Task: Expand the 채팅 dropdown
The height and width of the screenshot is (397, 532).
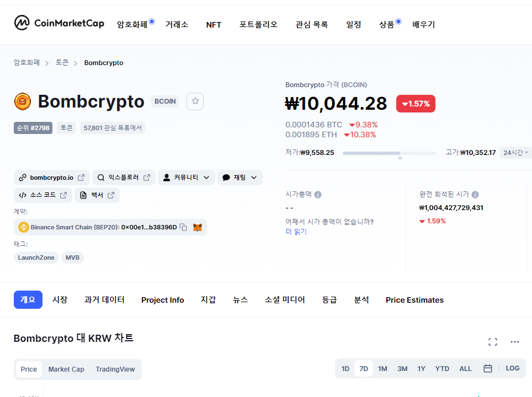Action: coord(240,178)
